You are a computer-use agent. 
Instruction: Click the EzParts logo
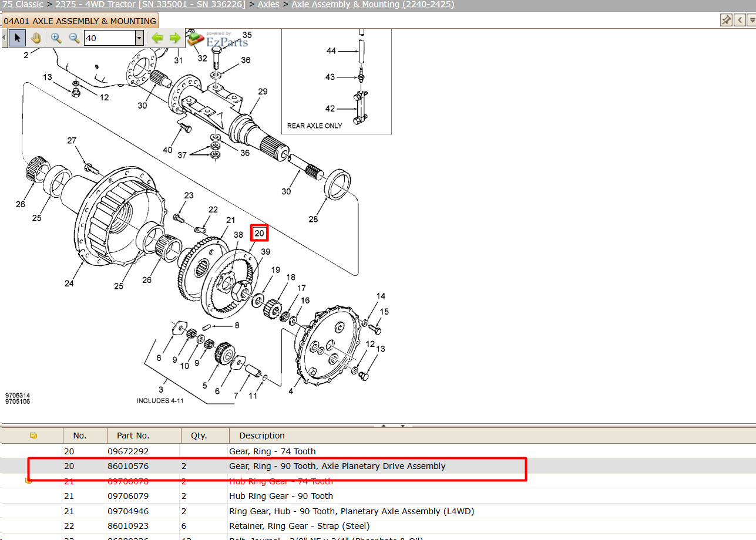point(219,39)
